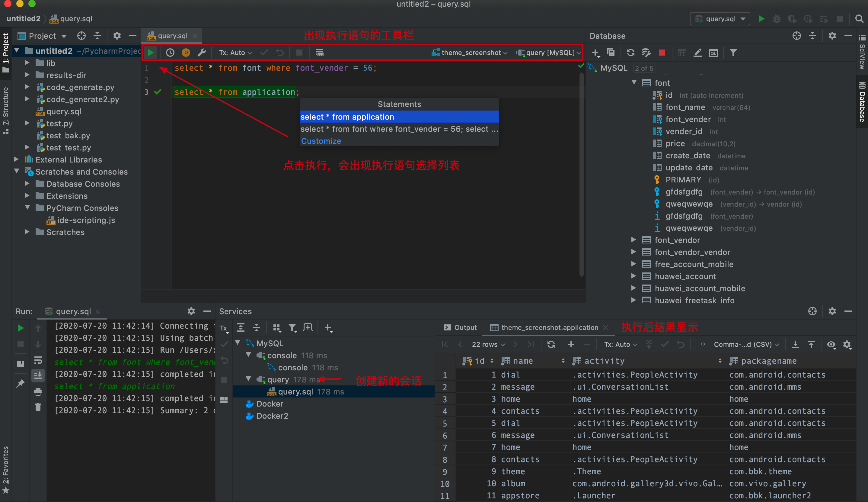This screenshot has width=868, height=502.
Task: Debug with the bug icon in top toolbar
Action: [777, 19]
